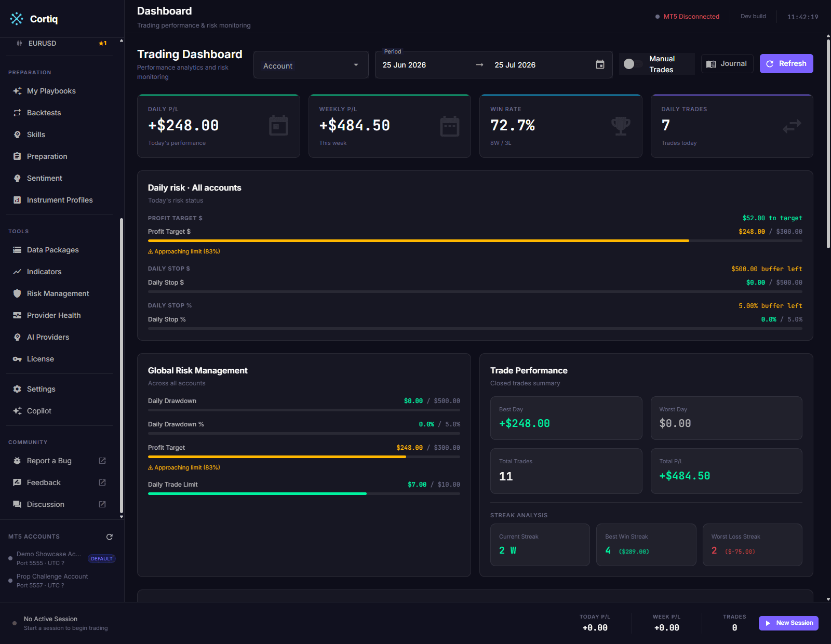Click the main page vertical scrollbar

(x=828, y=143)
